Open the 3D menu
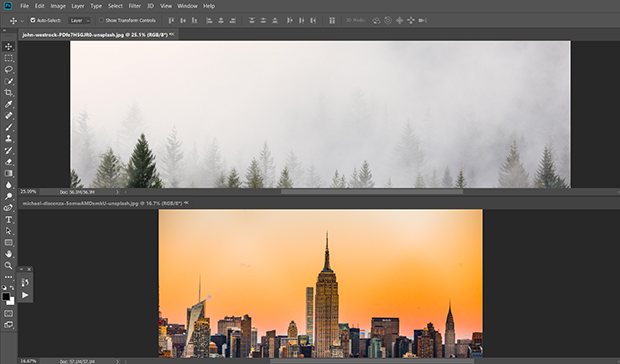 tap(150, 6)
